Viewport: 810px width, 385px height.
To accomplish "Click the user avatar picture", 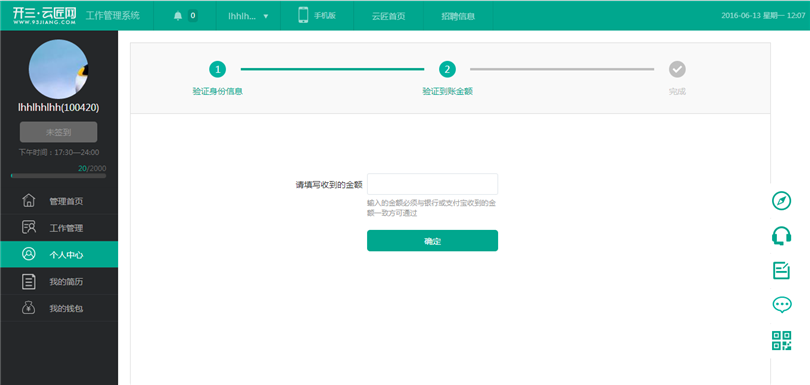I will [58, 69].
